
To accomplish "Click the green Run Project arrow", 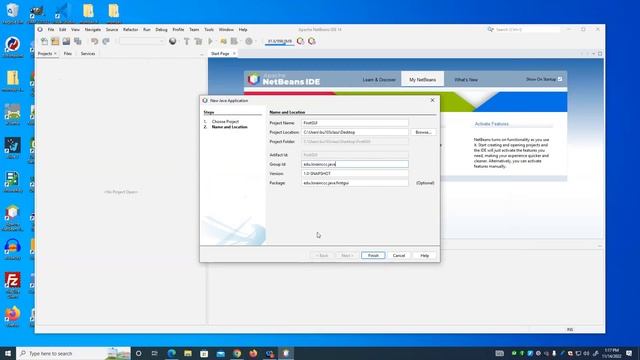I will point(211,41).
